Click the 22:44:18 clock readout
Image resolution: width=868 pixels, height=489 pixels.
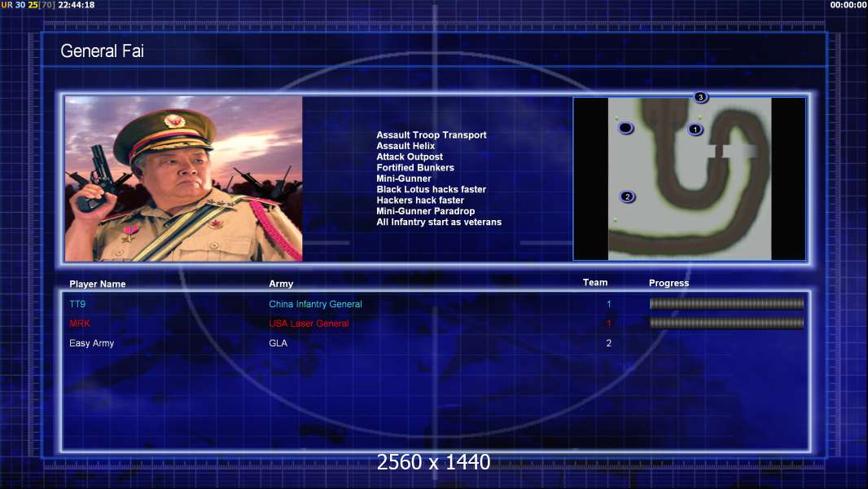pos(77,5)
